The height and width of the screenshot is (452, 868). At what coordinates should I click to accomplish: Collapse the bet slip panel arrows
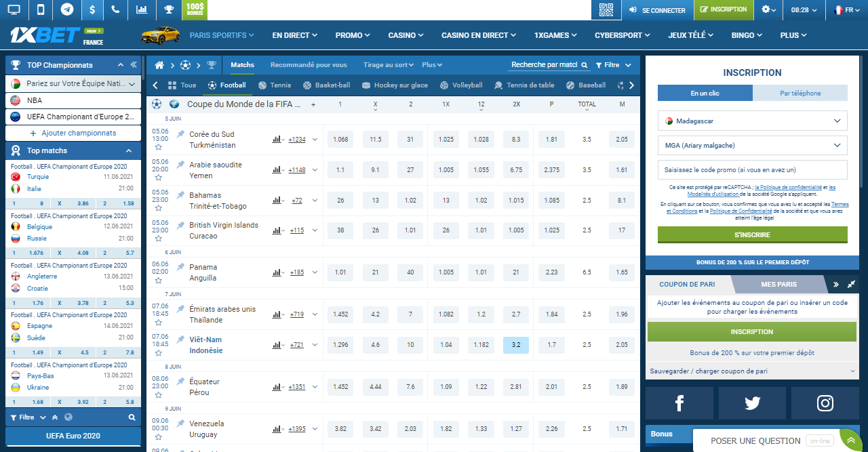coord(852,285)
